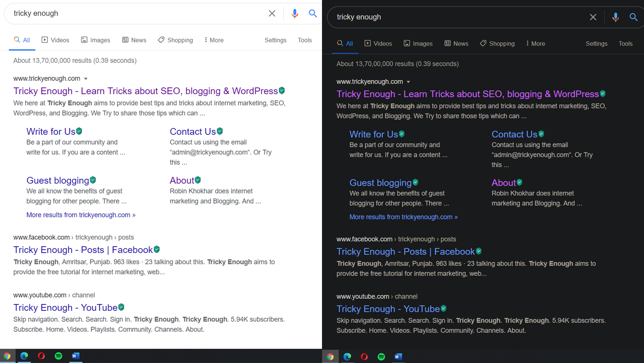Switch to News tab in dark window
Viewport: 644px width, 363px height.
tap(456, 44)
